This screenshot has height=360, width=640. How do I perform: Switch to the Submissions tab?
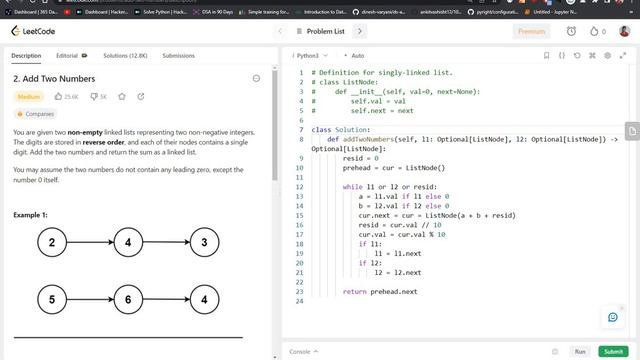tap(178, 56)
